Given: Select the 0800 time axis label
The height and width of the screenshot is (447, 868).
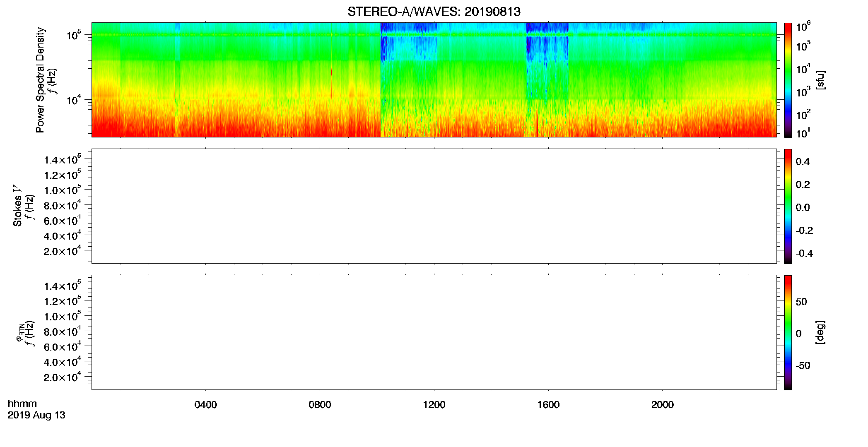Looking at the screenshot, I should coord(320,405).
